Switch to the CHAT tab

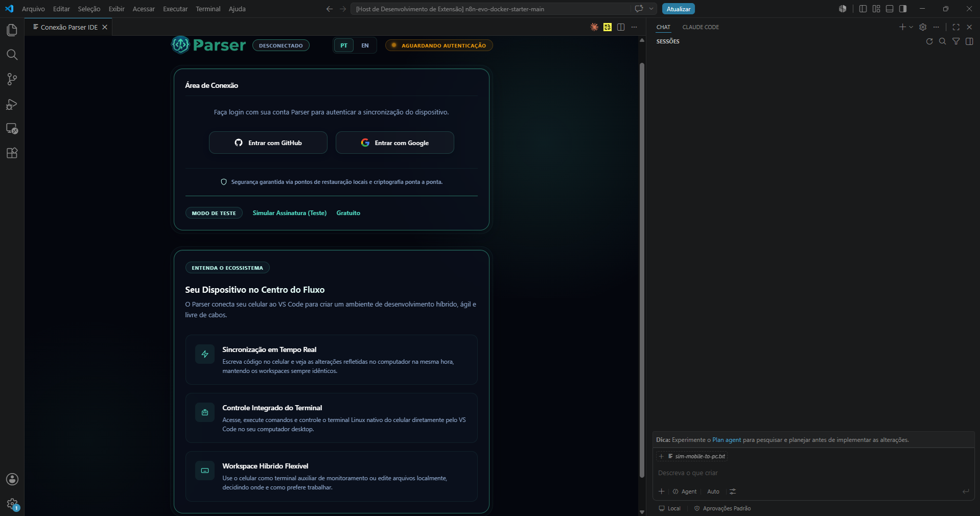(663, 27)
